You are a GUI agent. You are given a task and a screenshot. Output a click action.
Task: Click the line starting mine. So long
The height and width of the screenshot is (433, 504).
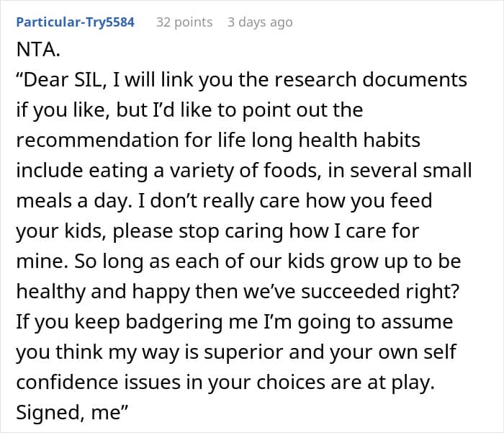238,262
